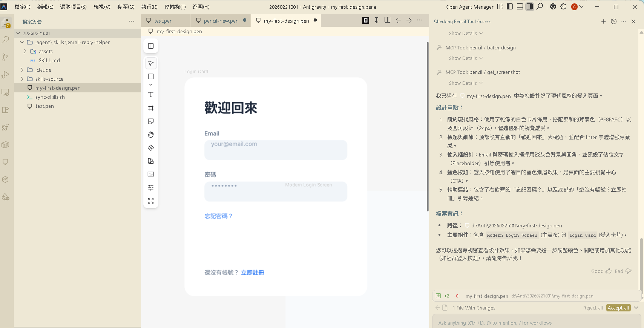Select the Text tool

click(x=151, y=95)
